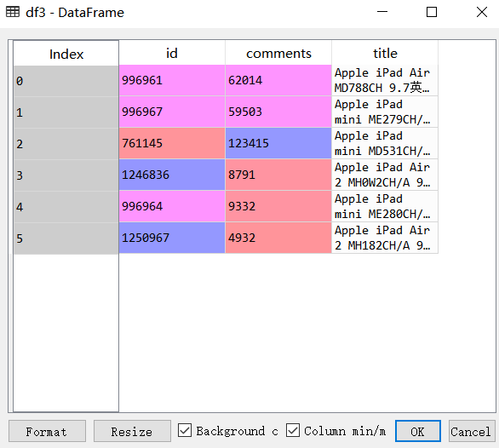Click the Index column header
Viewport: 499px width, 448px height.
(x=66, y=54)
